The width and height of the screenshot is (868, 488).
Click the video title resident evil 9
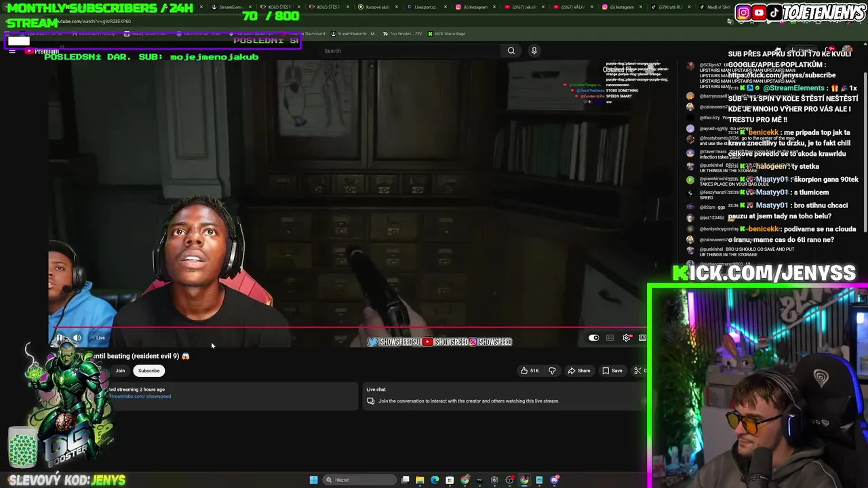(142, 356)
